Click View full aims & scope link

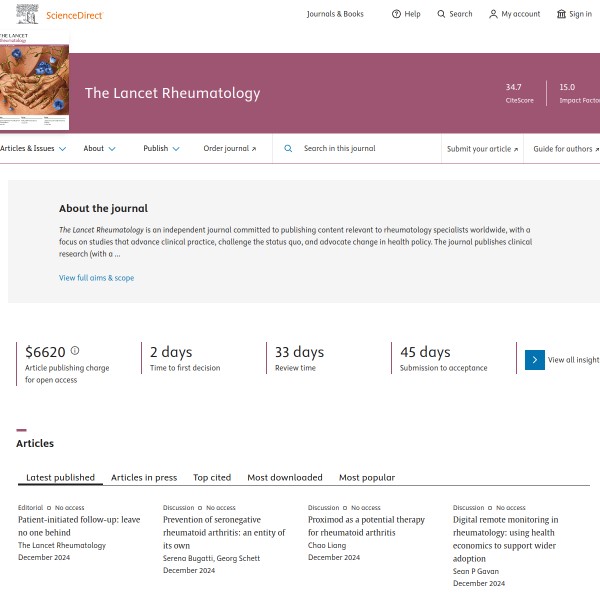[x=96, y=278]
